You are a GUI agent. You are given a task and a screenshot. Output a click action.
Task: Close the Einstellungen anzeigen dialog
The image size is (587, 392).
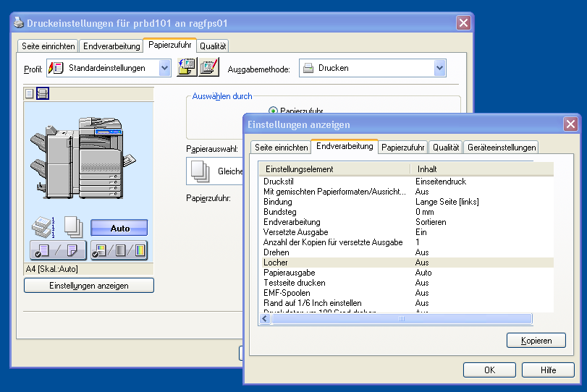click(570, 124)
